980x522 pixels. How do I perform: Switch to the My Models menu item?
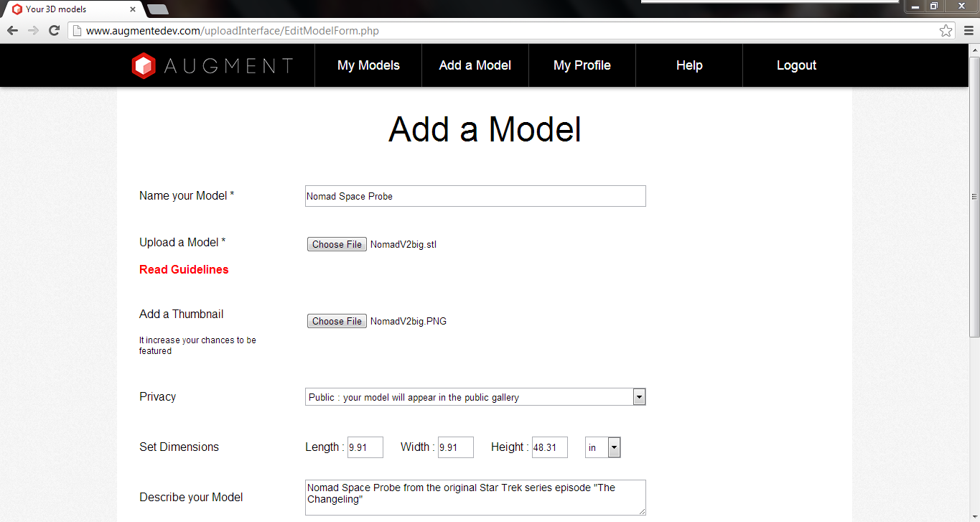coord(368,65)
